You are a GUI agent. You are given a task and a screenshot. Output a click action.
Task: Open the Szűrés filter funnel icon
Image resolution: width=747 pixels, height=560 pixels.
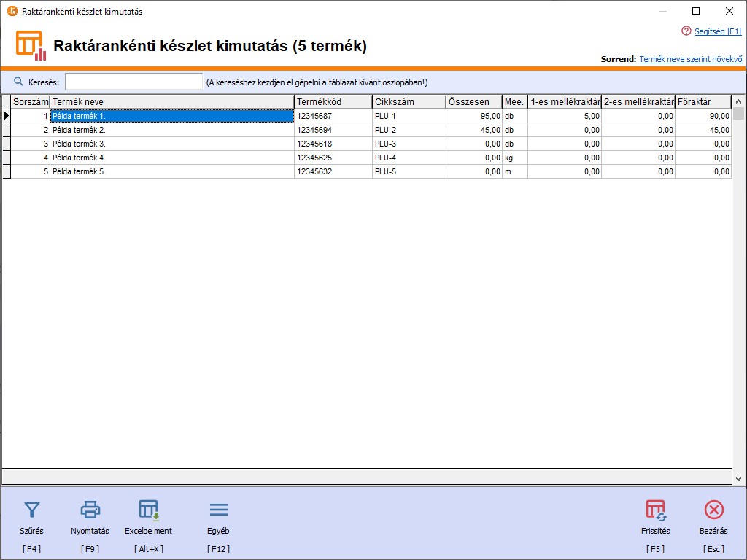[31, 510]
